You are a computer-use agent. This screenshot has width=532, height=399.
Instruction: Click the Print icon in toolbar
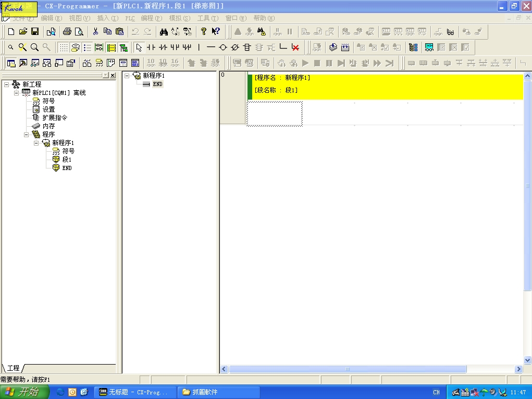[67, 31]
